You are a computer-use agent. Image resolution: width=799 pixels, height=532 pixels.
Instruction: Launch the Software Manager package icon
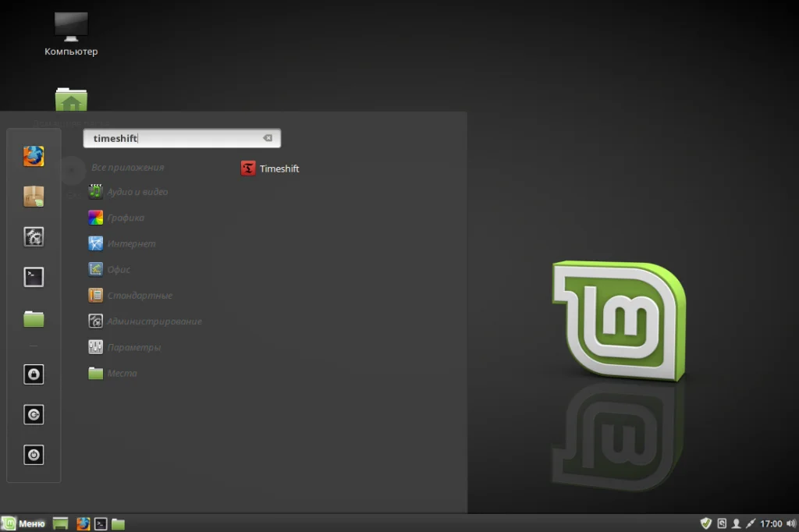coord(34,197)
